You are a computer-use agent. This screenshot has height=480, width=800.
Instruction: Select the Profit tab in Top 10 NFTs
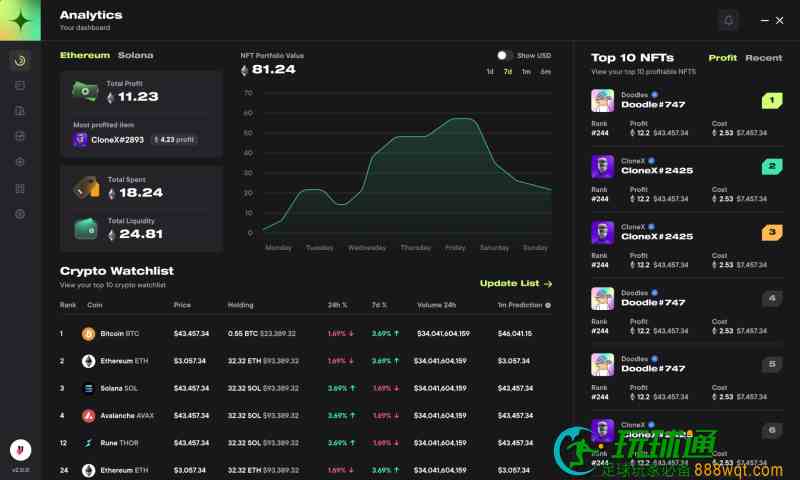coord(722,58)
